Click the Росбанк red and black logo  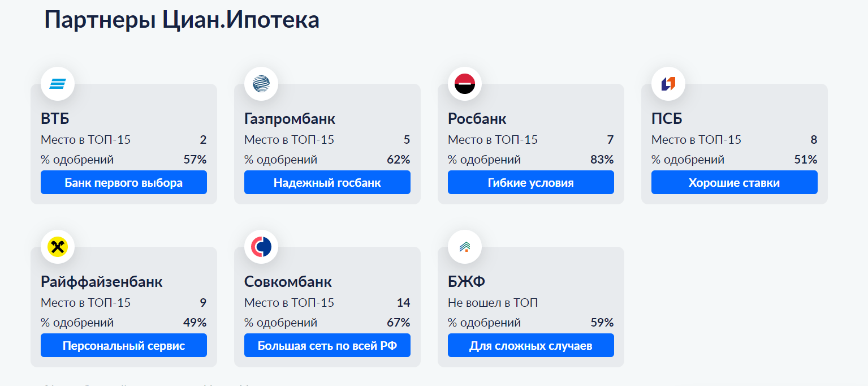tap(464, 83)
